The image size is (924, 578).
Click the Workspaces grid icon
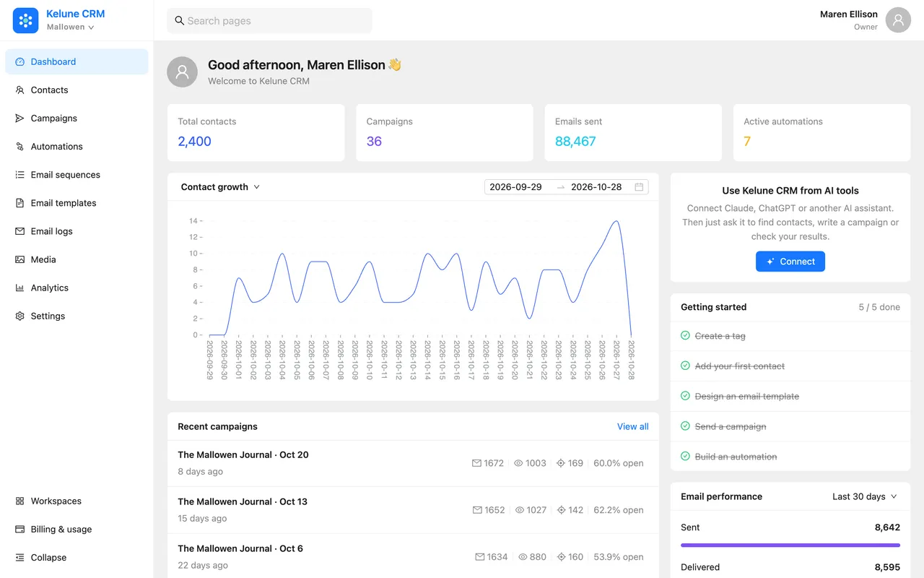(20, 501)
